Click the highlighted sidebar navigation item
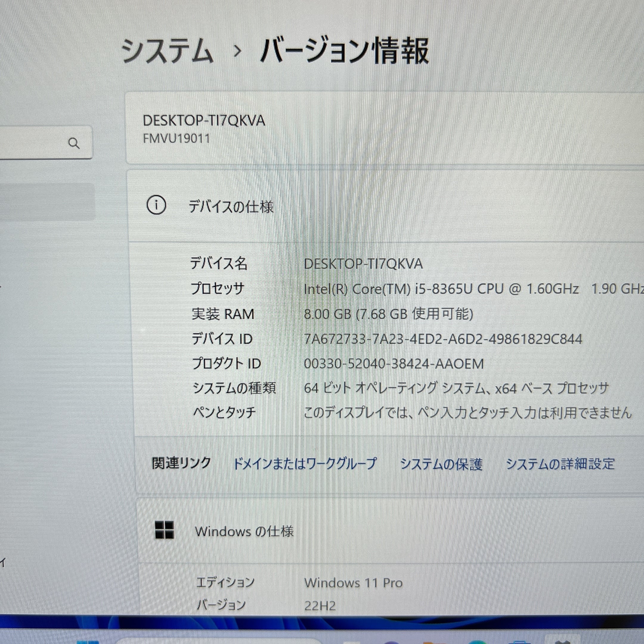 tap(47, 202)
